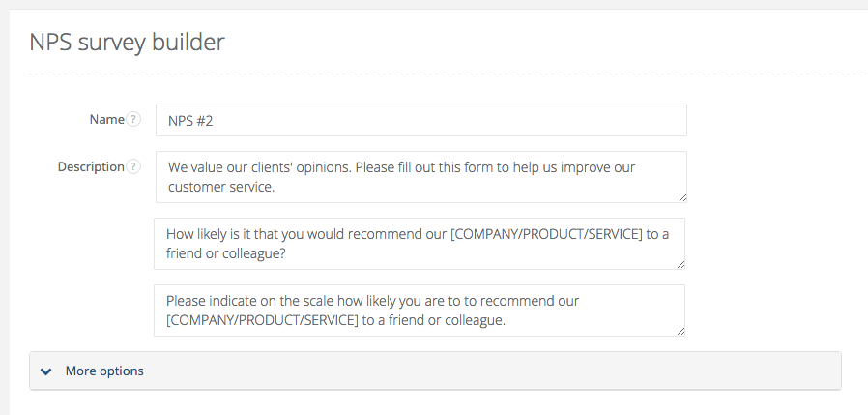Expand More options using the chevron arrow
868x415 pixels.
46,371
